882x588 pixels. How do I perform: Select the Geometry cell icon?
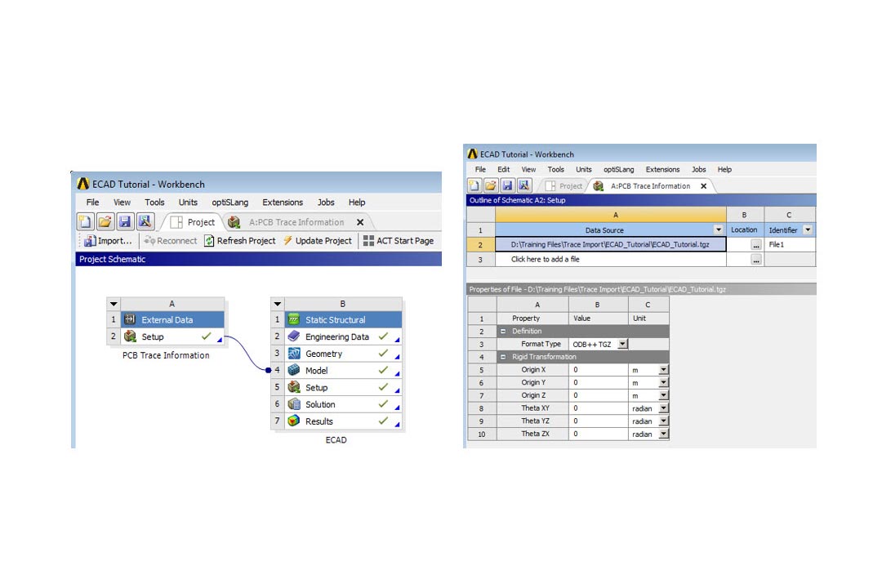click(294, 354)
